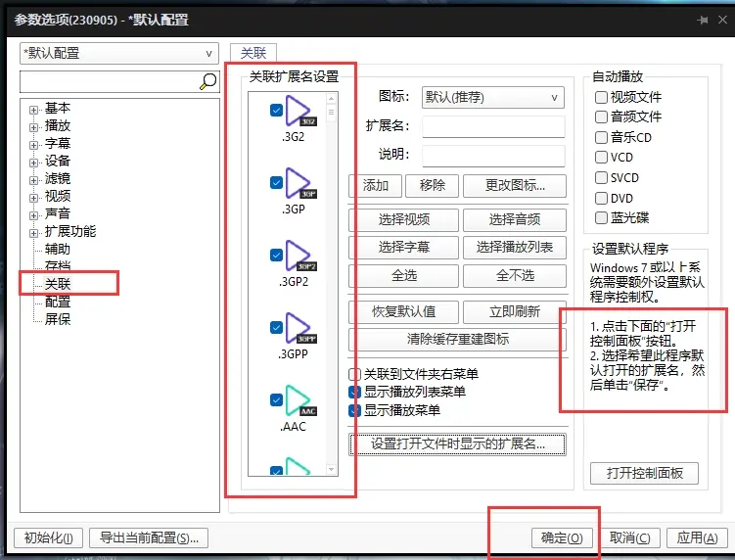Click the 选择音频 button
The width and height of the screenshot is (735, 560).
click(x=515, y=220)
